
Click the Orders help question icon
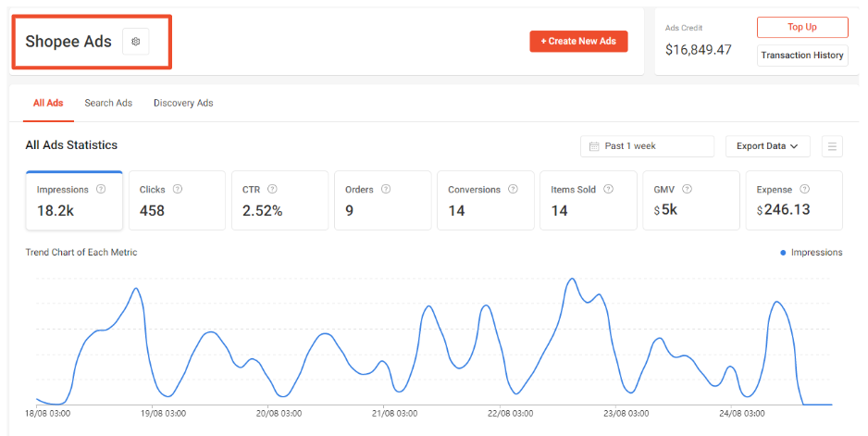386,189
